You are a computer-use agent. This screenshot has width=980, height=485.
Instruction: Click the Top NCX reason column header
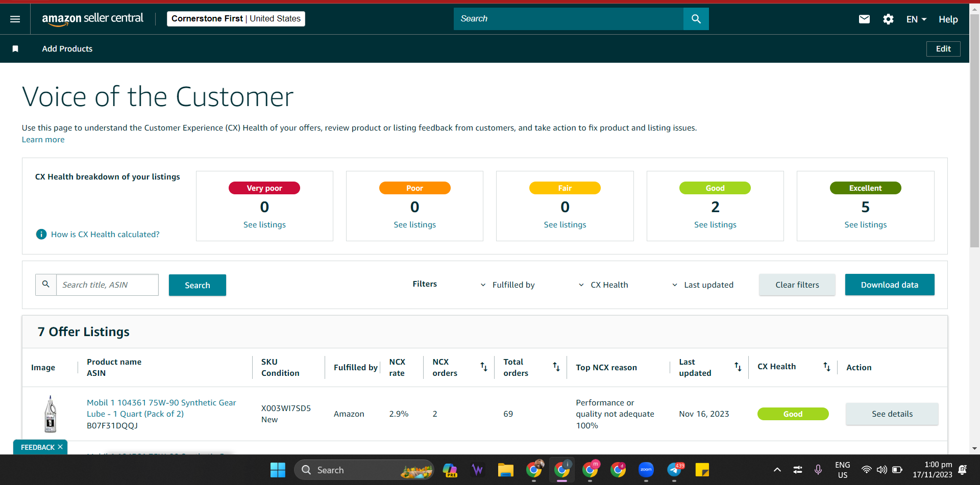click(x=606, y=368)
